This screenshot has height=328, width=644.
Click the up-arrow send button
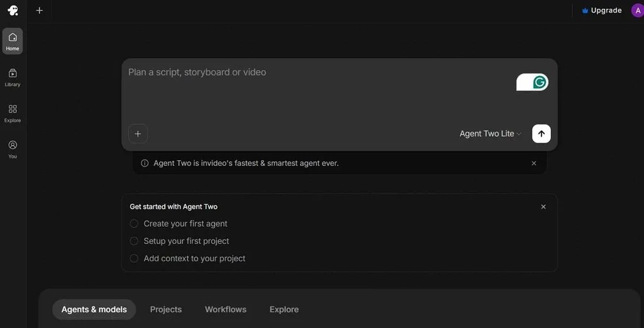[x=541, y=134]
